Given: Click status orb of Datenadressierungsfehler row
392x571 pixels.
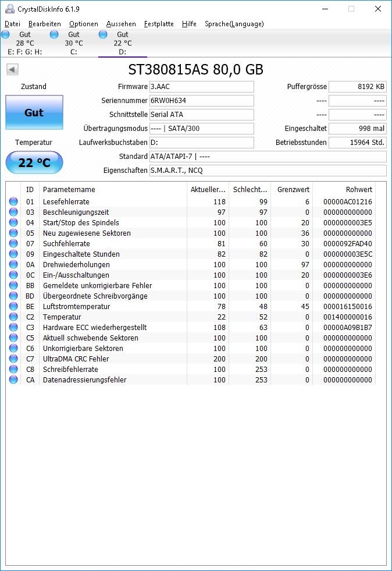Looking at the screenshot, I should coord(13,380).
